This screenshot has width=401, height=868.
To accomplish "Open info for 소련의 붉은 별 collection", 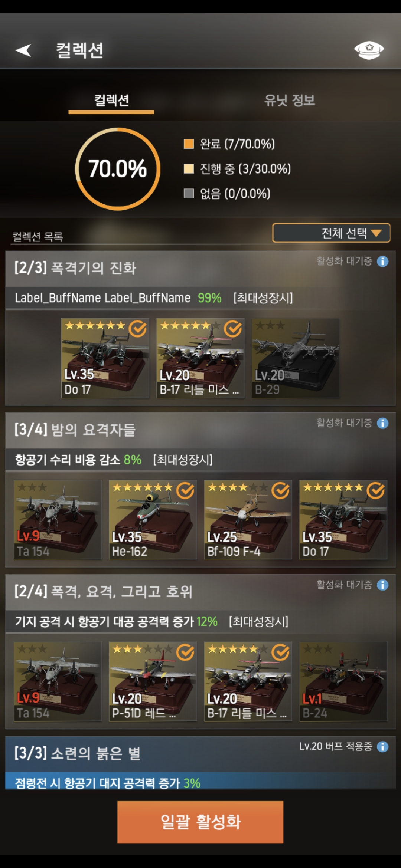I will pyautogui.click(x=382, y=747).
